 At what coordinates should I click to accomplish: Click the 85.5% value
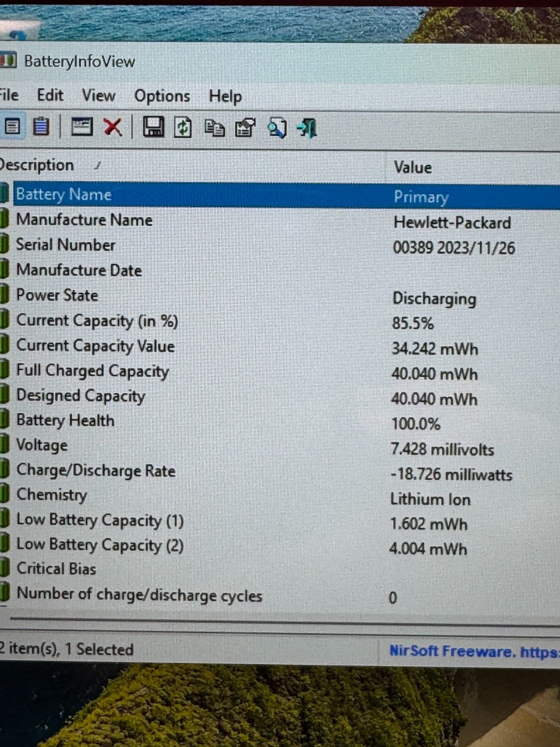click(413, 323)
